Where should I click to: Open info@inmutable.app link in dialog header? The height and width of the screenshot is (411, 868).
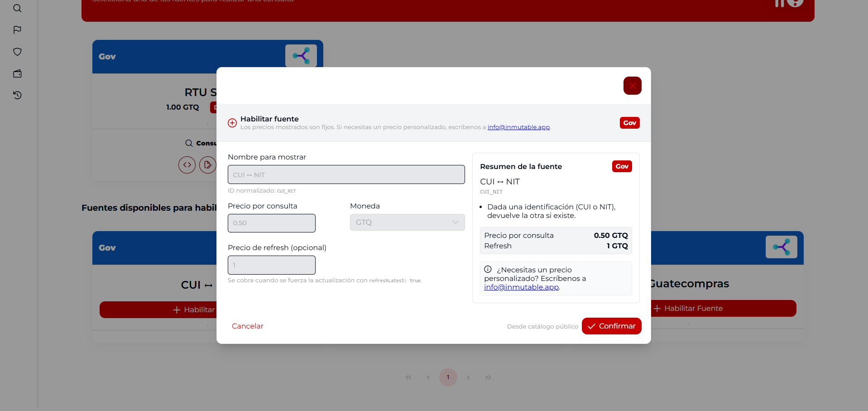point(518,127)
